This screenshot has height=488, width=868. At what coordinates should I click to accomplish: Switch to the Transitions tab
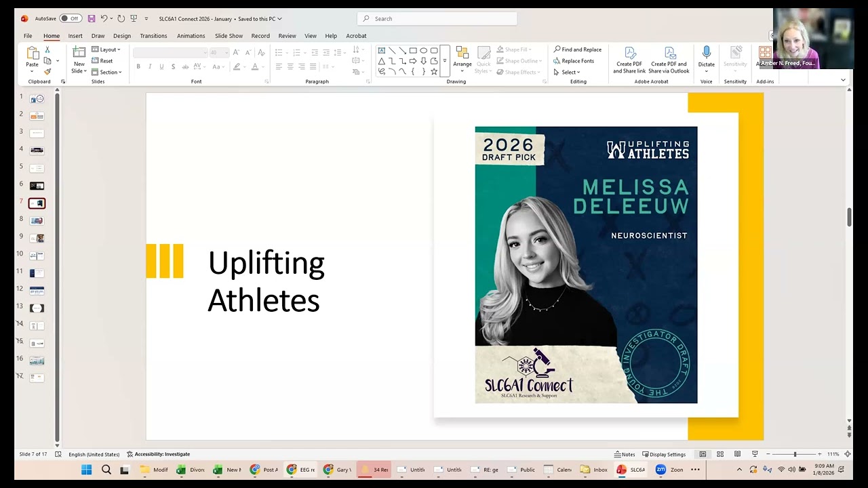click(x=153, y=36)
